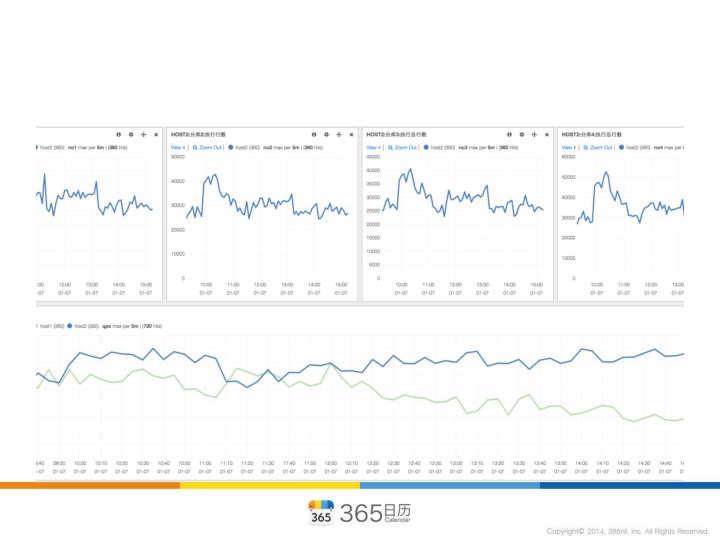Viewport: 720px width, 540px height.
Task: Remove the no1 panel with its X icon
Action: 156,135
